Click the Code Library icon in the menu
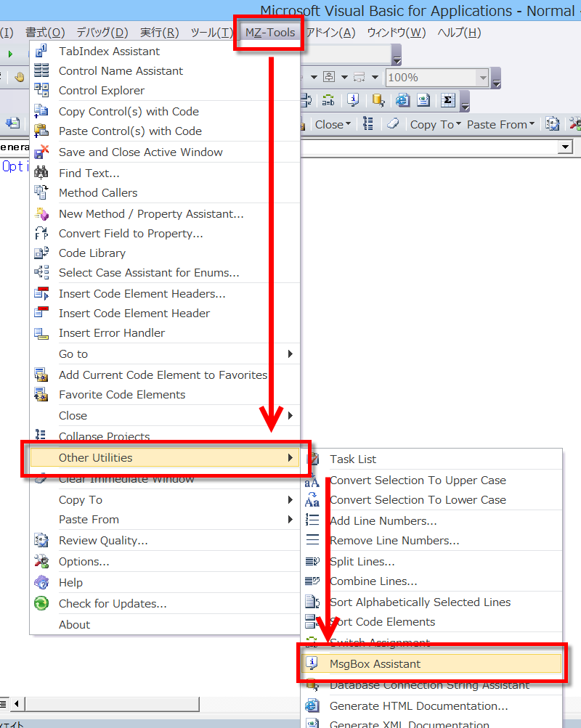The image size is (581, 728). pyautogui.click(x=42, y=253)
